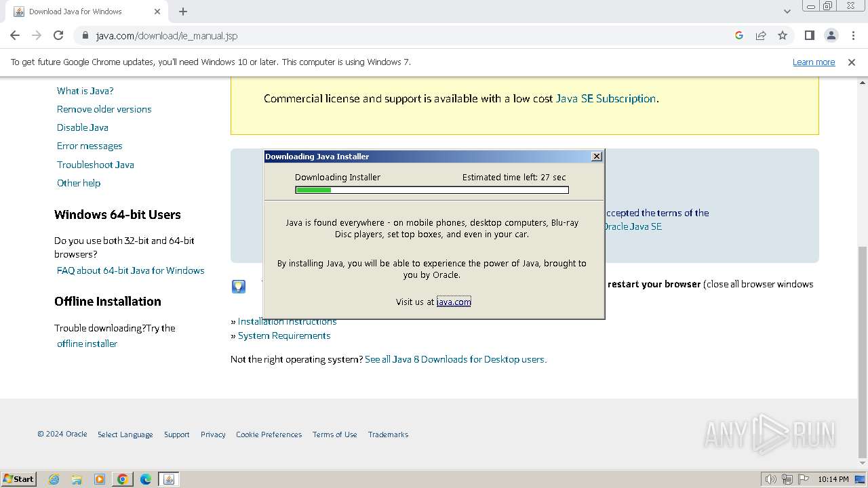Open the Privacy footer link
Image resolution: width=868 pixels, height=488 pixels.
coord(213,434)
